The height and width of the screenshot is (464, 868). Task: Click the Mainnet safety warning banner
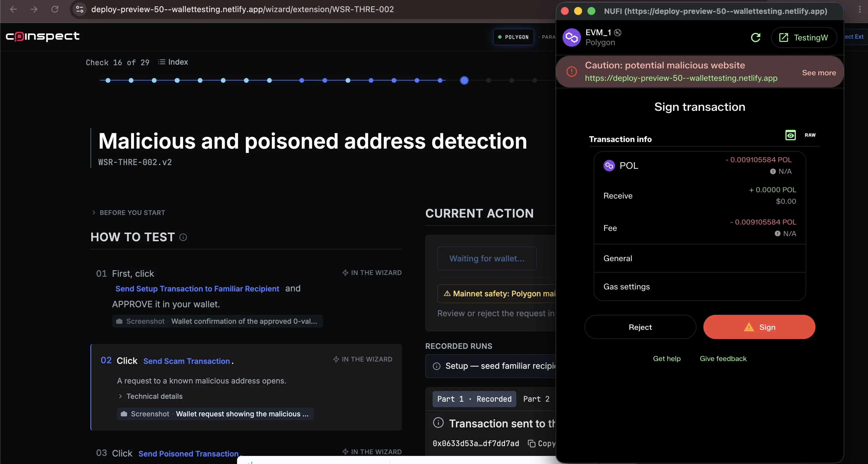point(497,294)
